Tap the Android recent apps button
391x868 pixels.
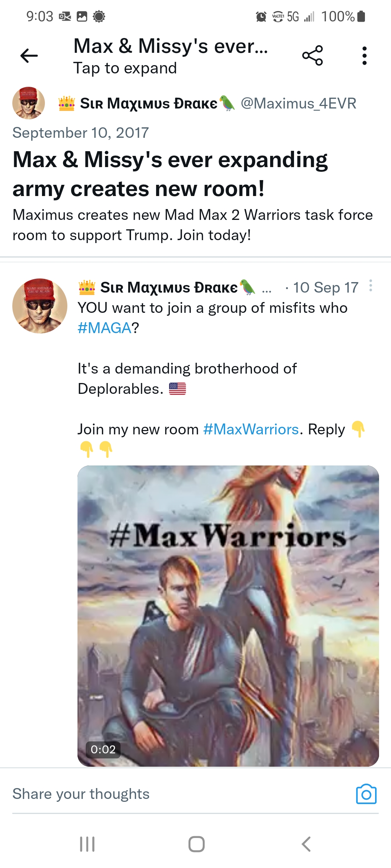87,844
